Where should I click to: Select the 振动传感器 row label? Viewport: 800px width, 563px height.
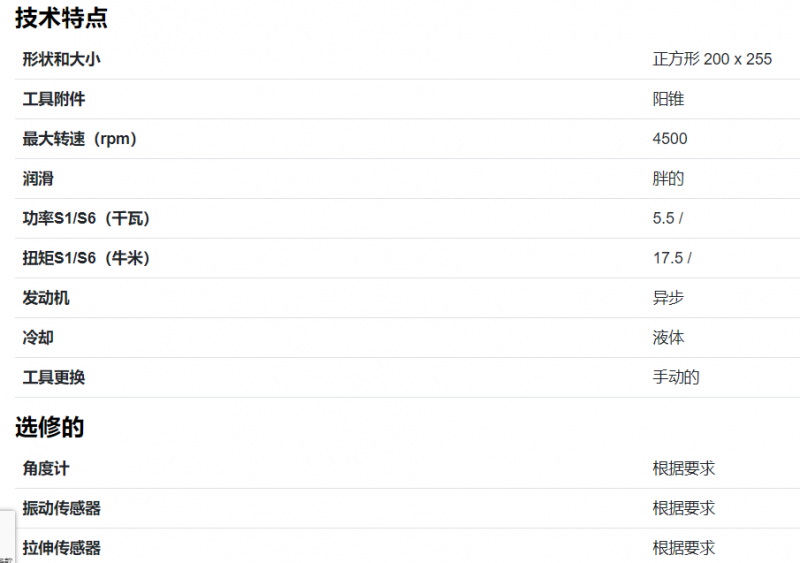coord(61,508)
